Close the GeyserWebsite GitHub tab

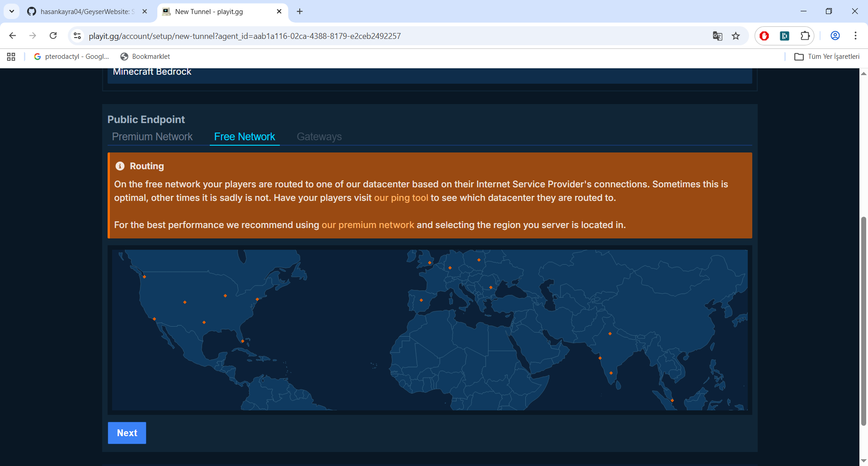pos(145,11)
